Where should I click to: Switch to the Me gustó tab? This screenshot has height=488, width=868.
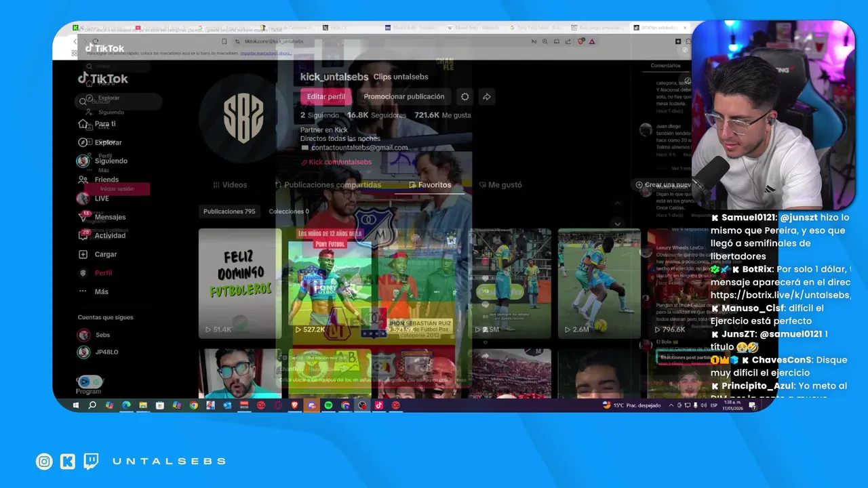[500, 184]
